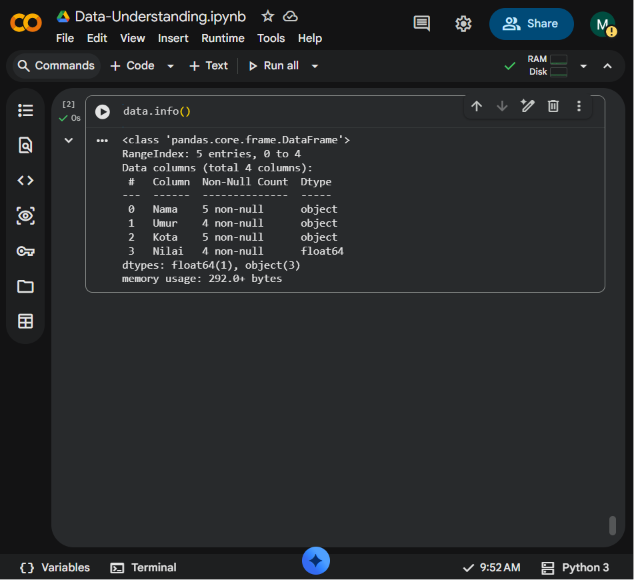Open the Secrets key icon
This screenshot has height=580, width=634.
(25, 251)
